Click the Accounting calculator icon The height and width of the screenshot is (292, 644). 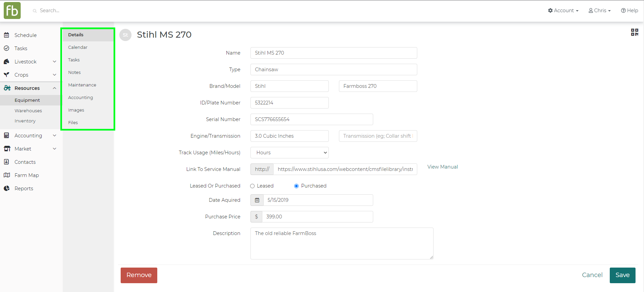pyautogui.click(x=6, y=135)
